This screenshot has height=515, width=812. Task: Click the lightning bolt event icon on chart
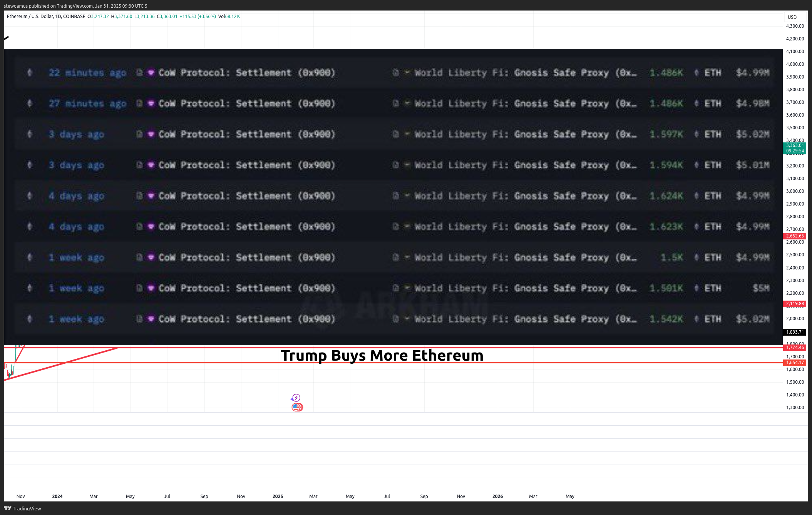[x=296, y=398]
